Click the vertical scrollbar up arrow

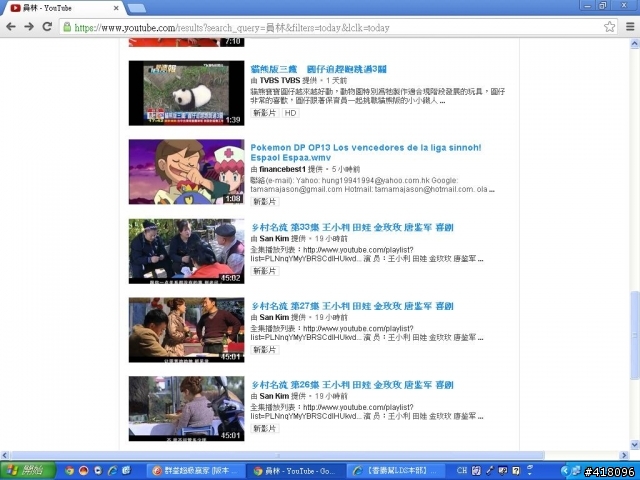[635, 43]
